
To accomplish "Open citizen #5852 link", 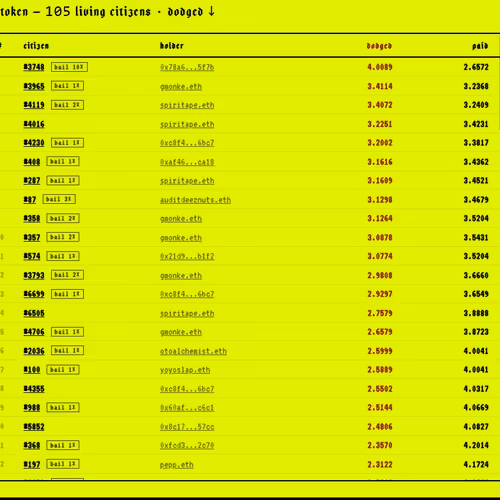I will coord(34,427).
